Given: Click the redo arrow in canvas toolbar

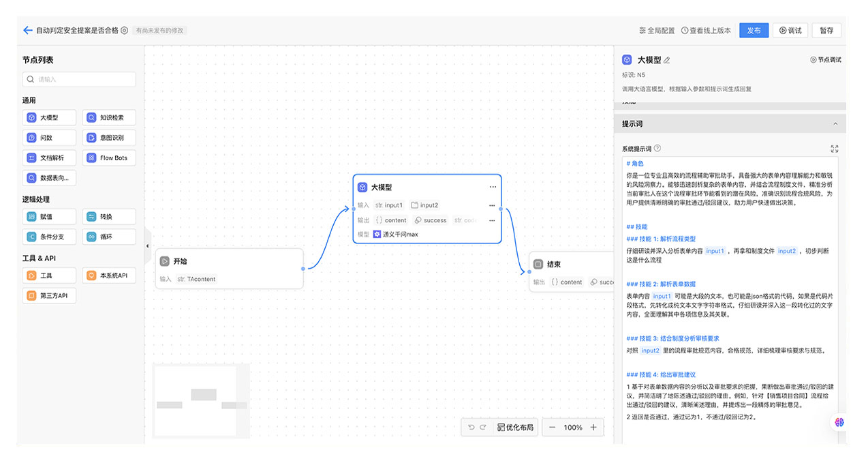Looking at the screenshot, I should (x=483, y=428).
